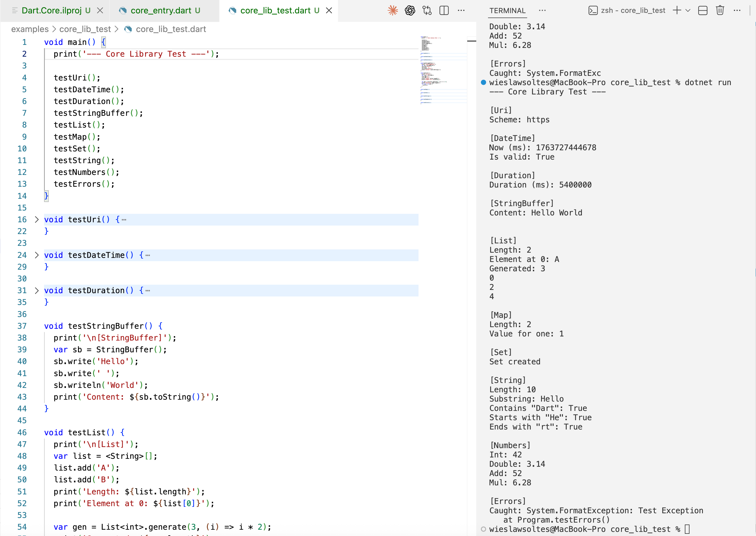Open the TERMINAL panel tab
Screen dimensions: 756x536
507,11
